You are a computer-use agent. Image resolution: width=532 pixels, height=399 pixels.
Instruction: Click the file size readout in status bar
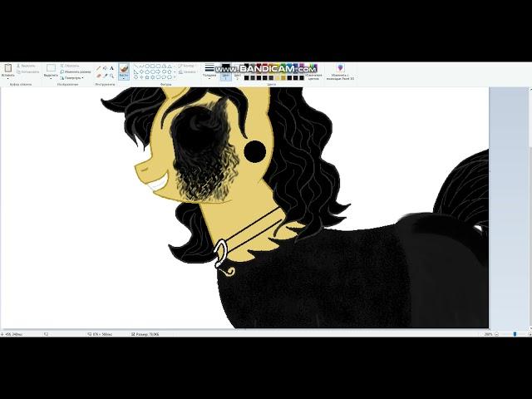(x=145, y=334)
